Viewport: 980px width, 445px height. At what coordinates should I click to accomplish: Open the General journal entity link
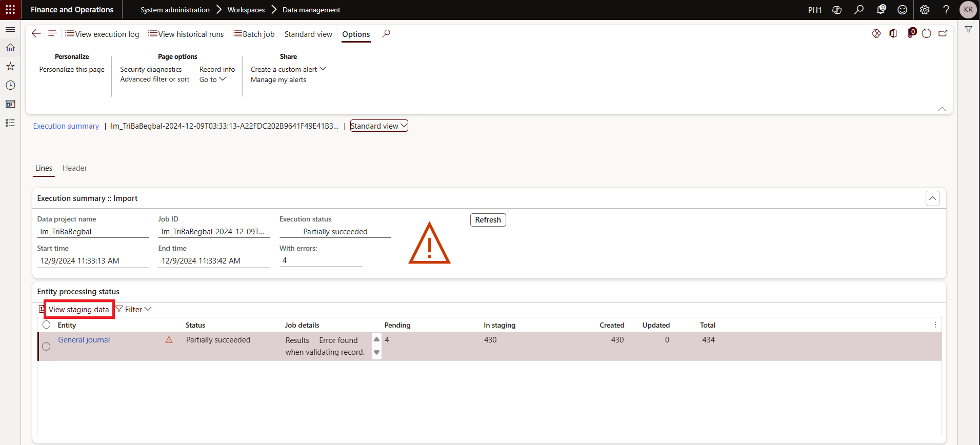coord(84,340)
